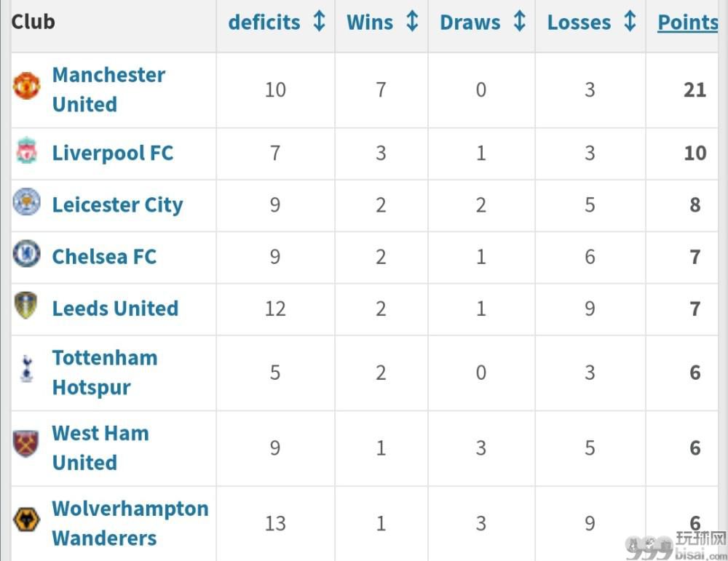Open the Leicester City team link
The width and height of the screenshot is (728, 561).
(x=117, y=205)
